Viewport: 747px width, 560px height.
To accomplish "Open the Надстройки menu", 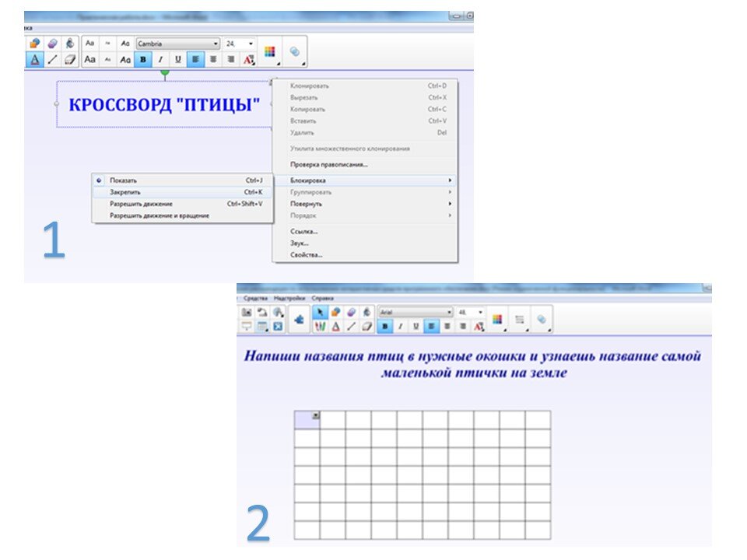I will [289, 298].
